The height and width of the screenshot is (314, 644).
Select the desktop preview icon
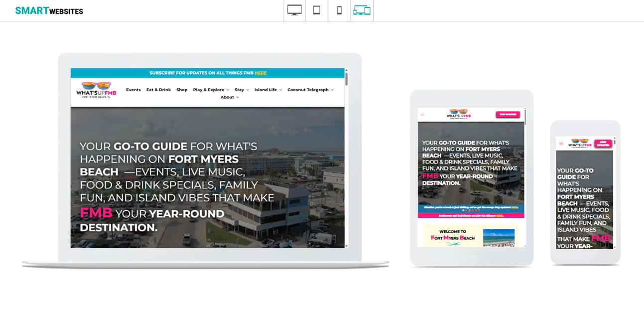293,10
